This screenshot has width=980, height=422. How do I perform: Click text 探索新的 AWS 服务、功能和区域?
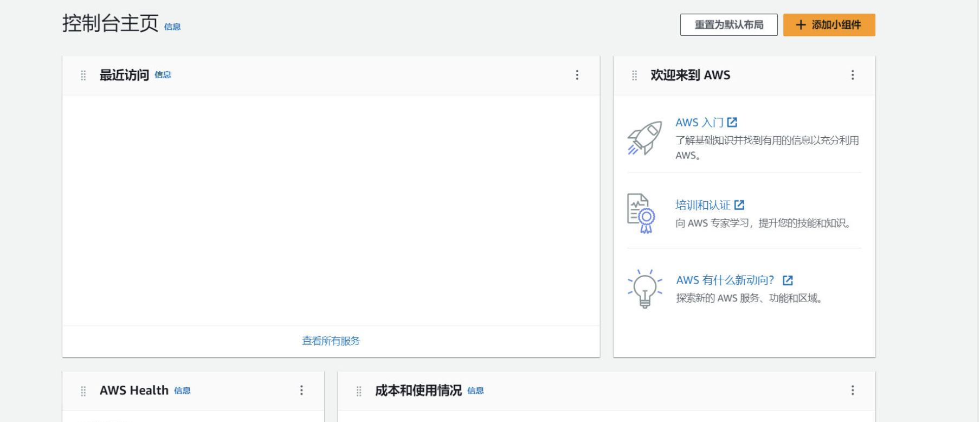click(750, 298)
